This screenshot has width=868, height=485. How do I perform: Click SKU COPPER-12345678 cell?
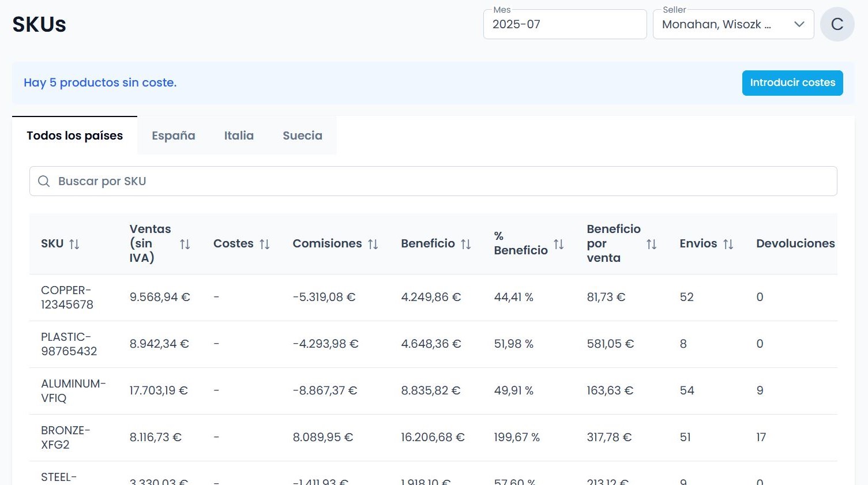pos(67,298)
